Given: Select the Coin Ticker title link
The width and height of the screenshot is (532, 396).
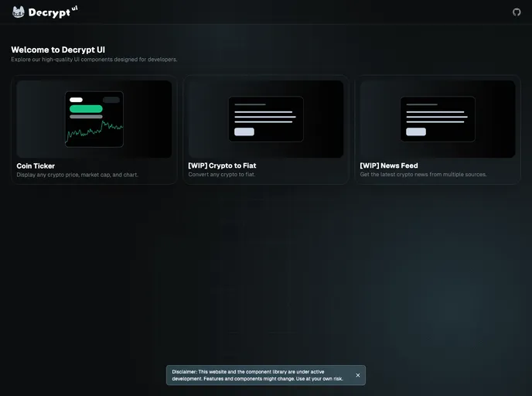Looking at the screenshot, I should [x=36, y=166].
